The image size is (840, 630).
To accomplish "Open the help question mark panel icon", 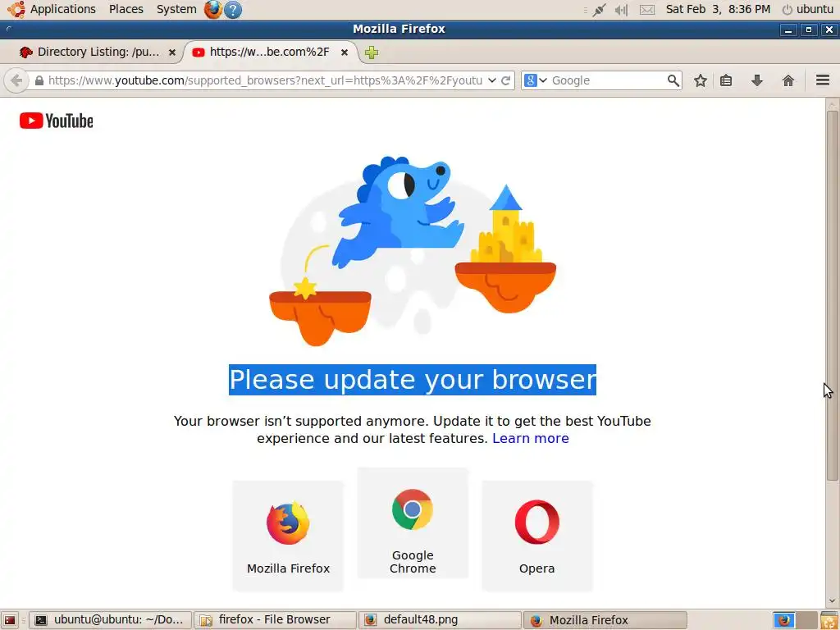I will [x=232, y=9].
